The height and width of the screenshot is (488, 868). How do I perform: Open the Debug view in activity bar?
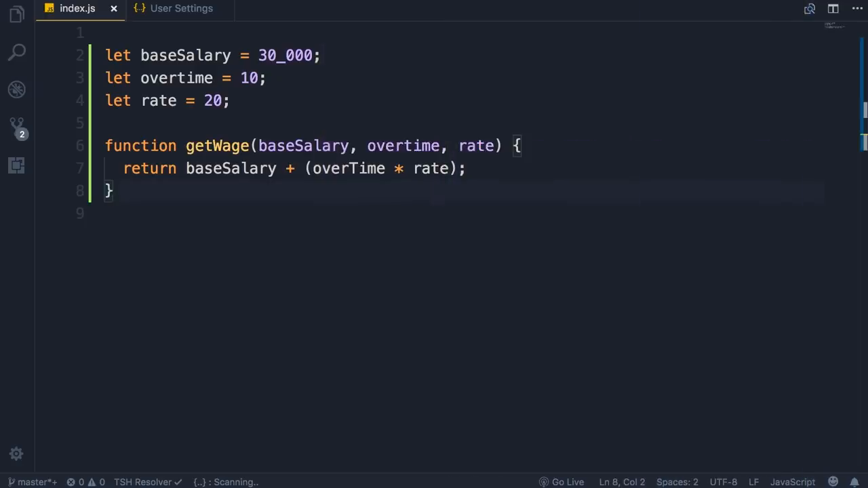tap(17, 89)
